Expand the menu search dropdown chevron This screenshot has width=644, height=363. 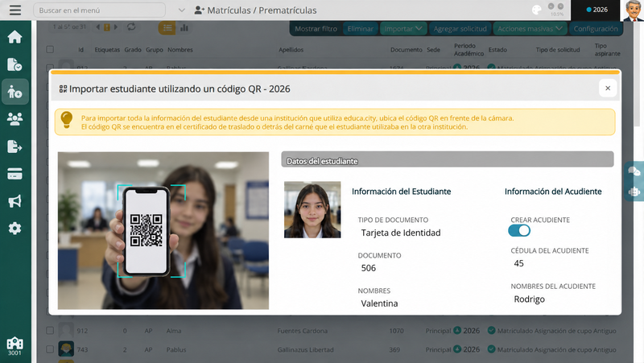(x=182, y=10)
